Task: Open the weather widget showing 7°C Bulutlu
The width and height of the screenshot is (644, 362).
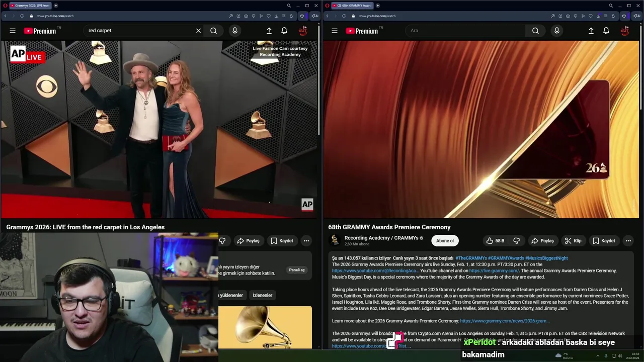Action: pos(563,356)
